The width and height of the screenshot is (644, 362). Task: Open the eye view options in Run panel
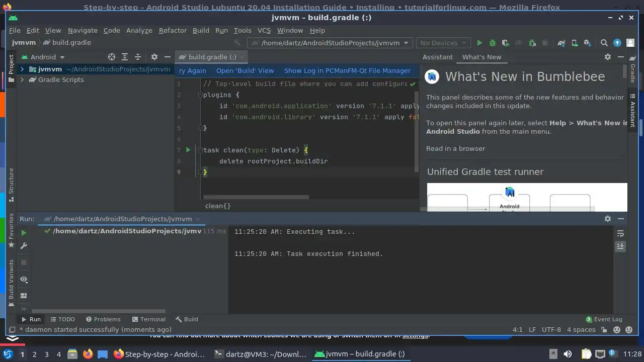point(24,279)
